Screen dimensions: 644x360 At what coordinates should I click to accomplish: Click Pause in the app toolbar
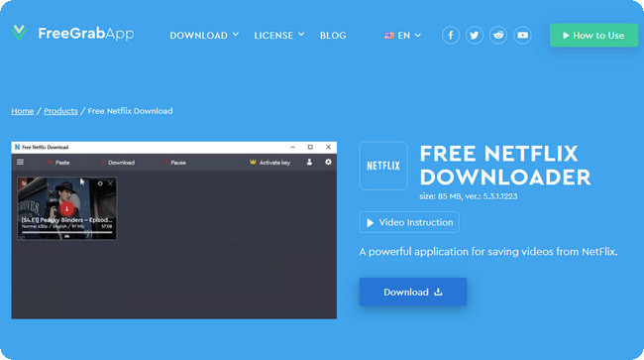(x=175, y=163)
